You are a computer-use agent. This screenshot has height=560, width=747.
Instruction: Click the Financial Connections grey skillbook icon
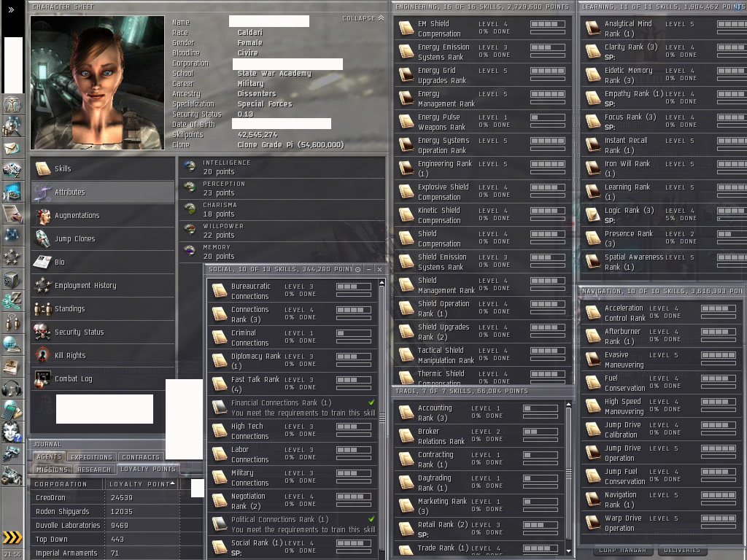click(x=220, y=407)
